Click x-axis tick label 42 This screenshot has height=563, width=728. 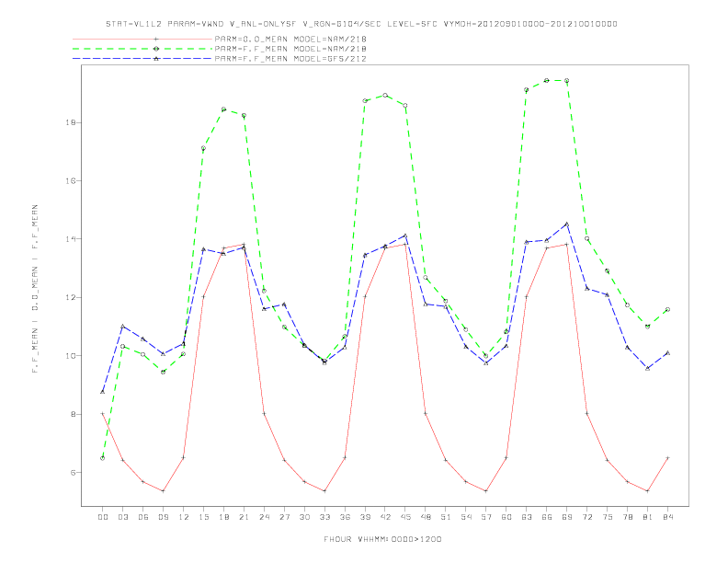tap(385, 517)
